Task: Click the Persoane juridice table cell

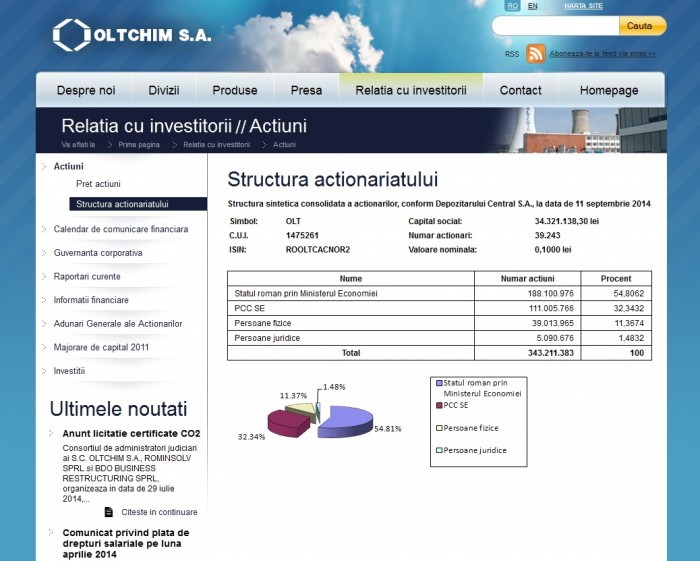Action: (x=351, y=338)
